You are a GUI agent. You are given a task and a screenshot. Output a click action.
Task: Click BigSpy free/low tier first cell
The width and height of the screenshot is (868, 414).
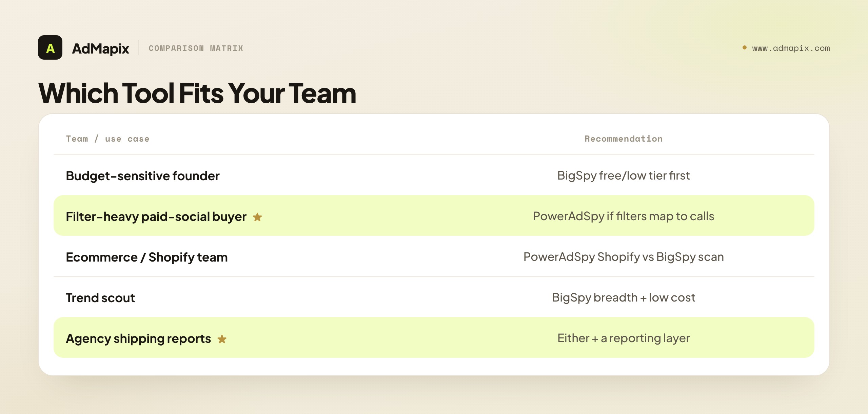(x=624, y=175)
